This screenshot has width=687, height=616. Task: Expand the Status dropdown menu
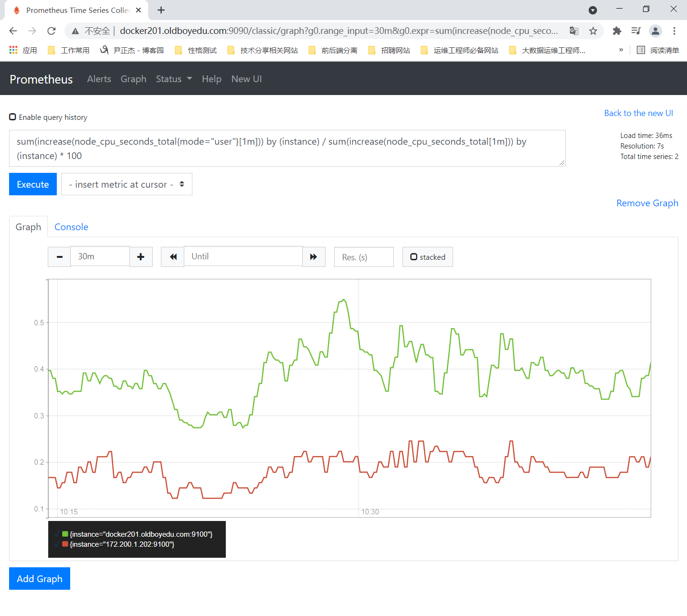174,79
